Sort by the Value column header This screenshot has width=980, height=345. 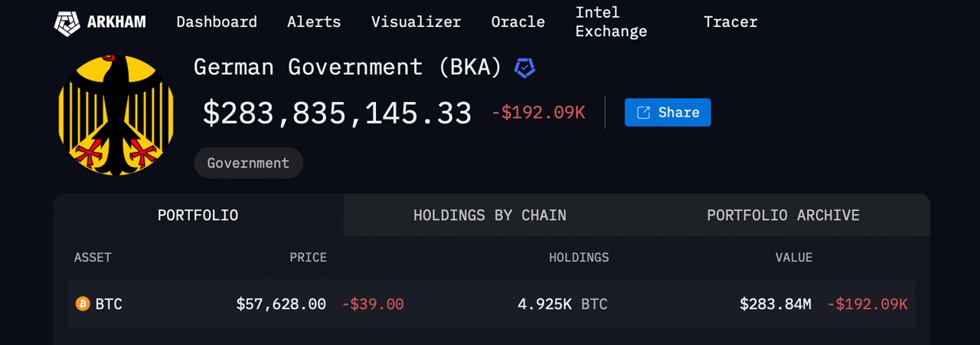[793, 258]
